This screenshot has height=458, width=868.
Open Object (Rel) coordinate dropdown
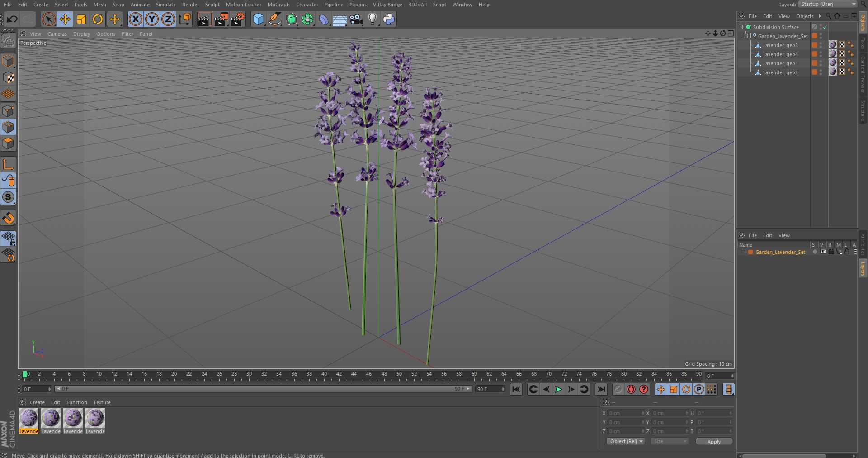coord(626,441)
